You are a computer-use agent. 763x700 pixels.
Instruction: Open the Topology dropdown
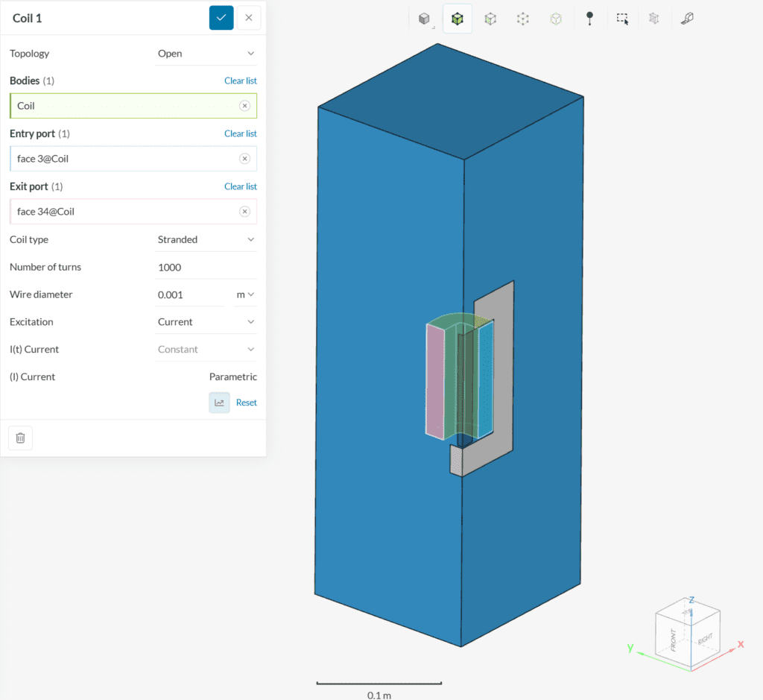206,53
